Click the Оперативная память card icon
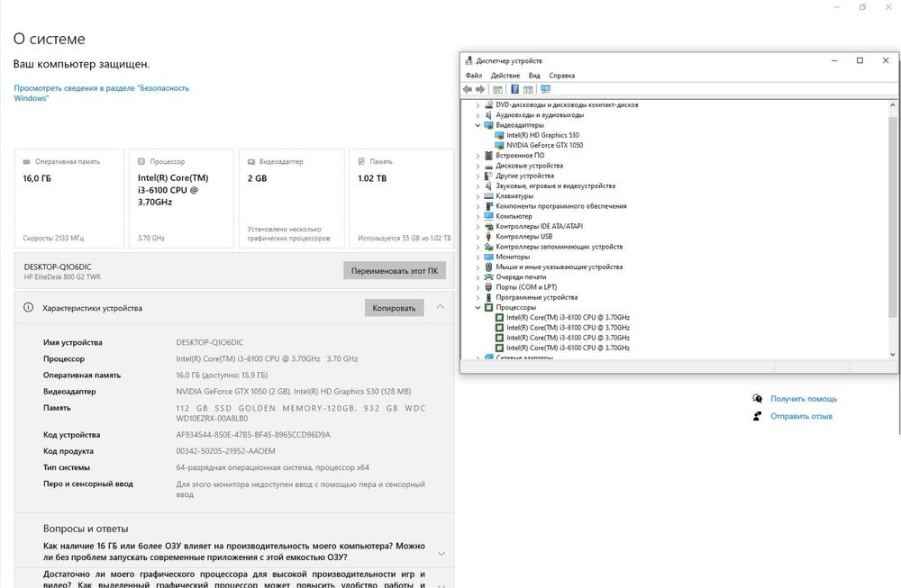 tap(26, 162)
